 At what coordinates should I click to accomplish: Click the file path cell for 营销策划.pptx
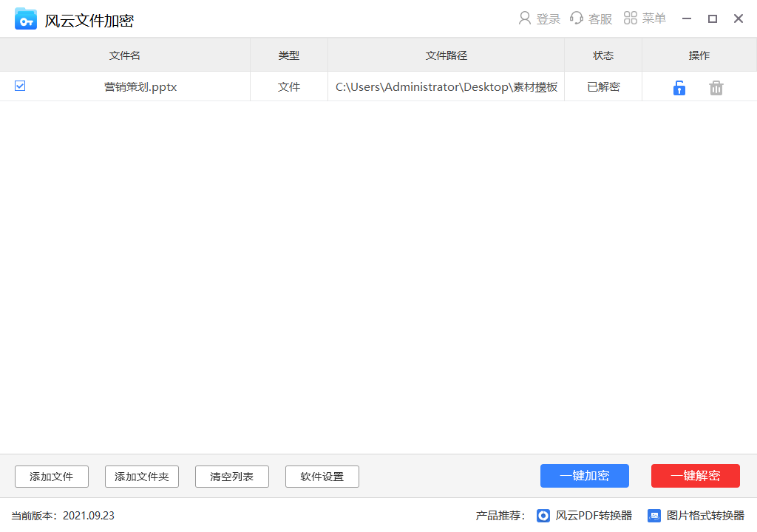[x=446, y=87]
